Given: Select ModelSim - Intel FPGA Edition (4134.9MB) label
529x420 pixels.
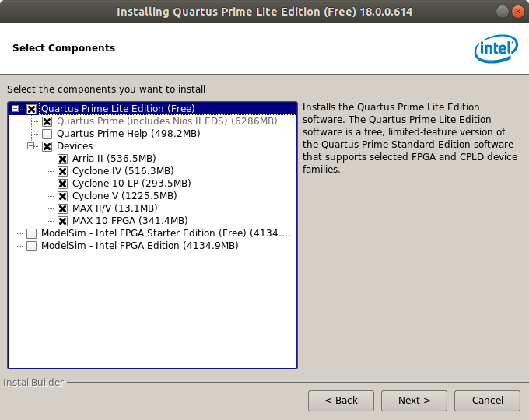Looking at the screenshot, I should 140,246.
